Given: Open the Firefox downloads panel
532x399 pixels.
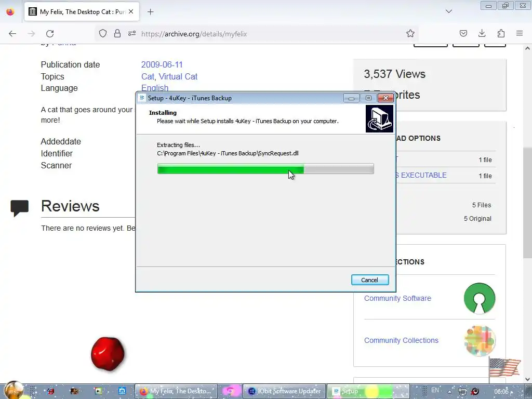Looking at the screenshot, I should point(482,33).
